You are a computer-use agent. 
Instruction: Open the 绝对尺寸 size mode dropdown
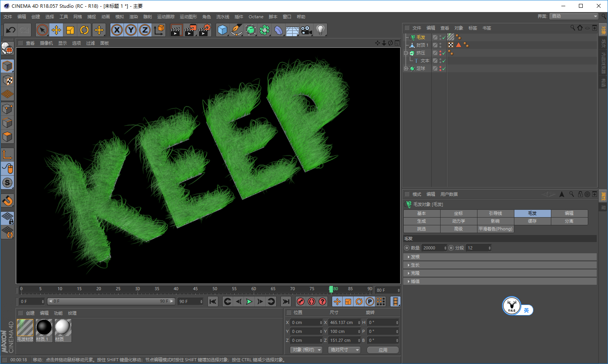(344, 350)
